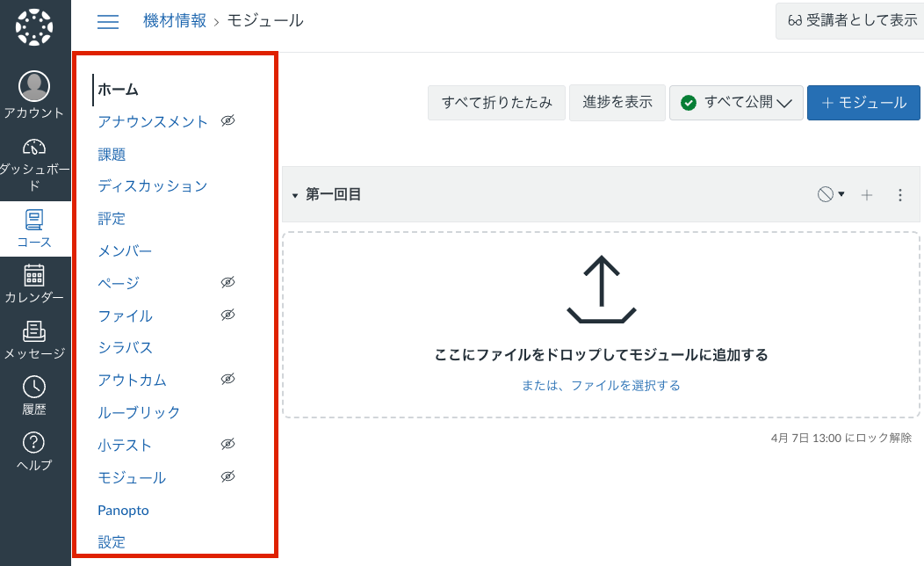Toggle visibility eye icon next to モジュール

pos(228,476)
